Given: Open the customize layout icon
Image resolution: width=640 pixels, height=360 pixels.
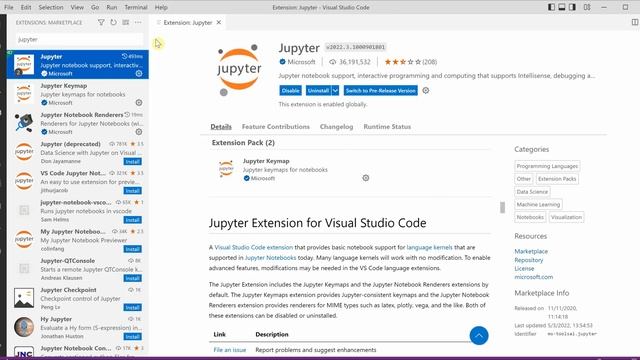Looking at the screenshot, I should click(x=587, y=7).
